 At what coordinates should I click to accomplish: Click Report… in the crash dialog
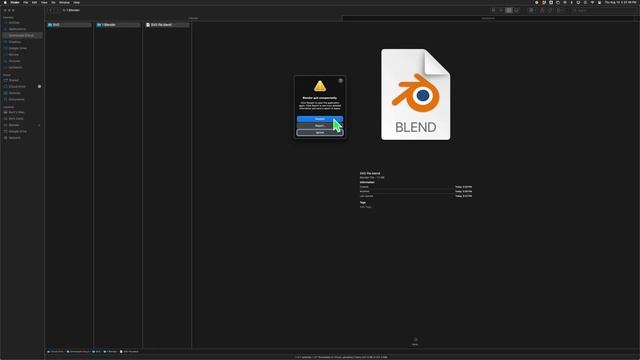[x=320, y=126]
